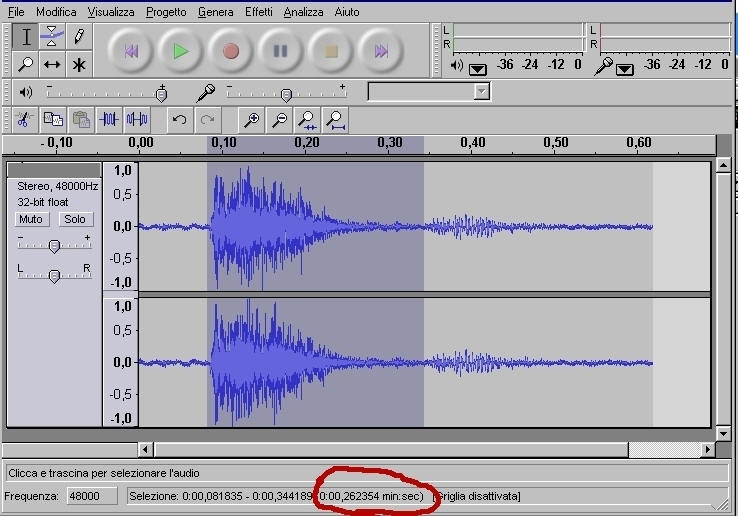The width and height of the screenshot is (738, 516).
Task: Click the horizontal scrollbar right arrow
Action: click(707, 450)
